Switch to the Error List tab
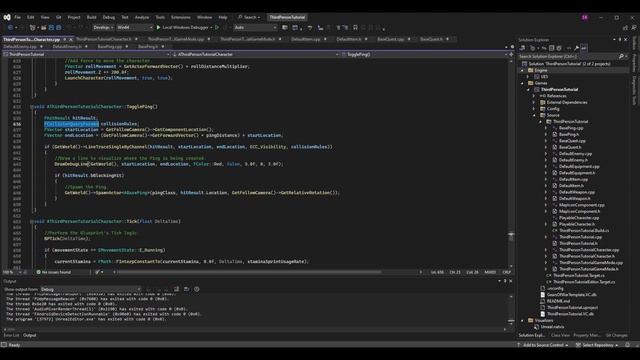The image size is (640, 360). (x=11, y=335)
